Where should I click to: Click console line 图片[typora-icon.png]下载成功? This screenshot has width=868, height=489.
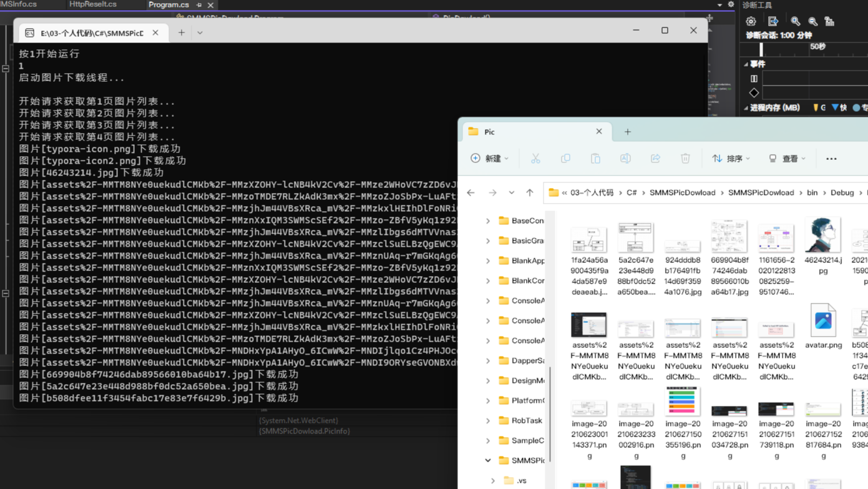point(100,149)
